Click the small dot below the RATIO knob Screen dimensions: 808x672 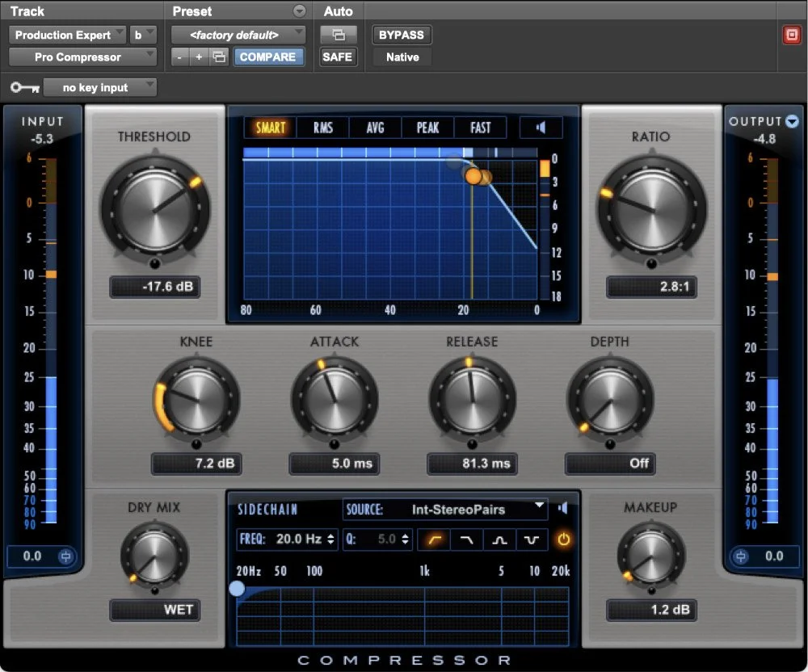point(652,264)
